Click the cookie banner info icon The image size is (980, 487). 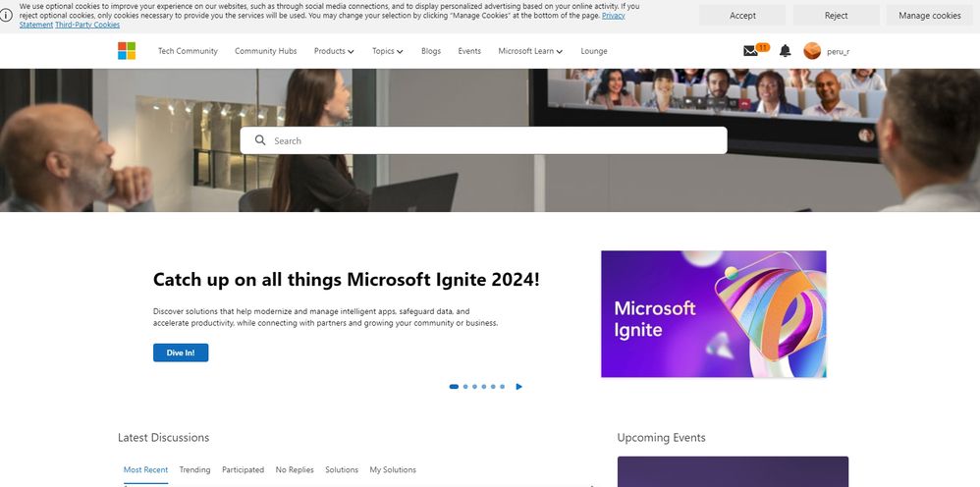click(6, 16)
